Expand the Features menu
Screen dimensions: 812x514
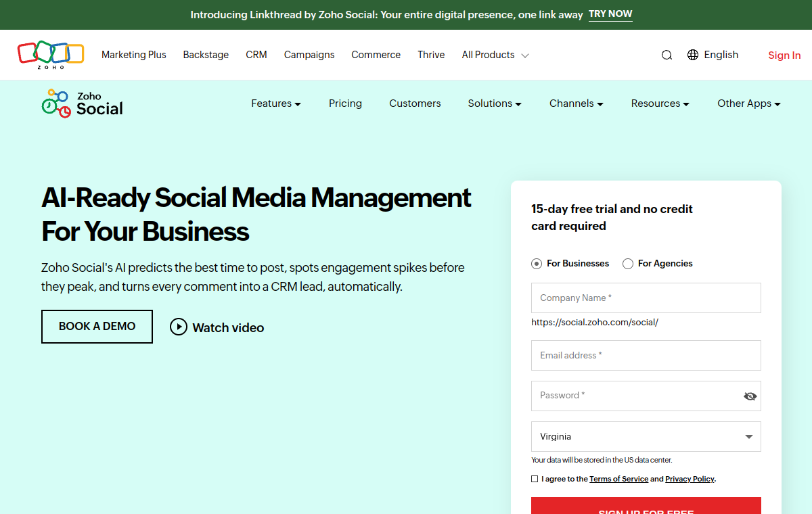click(x=276, y=103)
